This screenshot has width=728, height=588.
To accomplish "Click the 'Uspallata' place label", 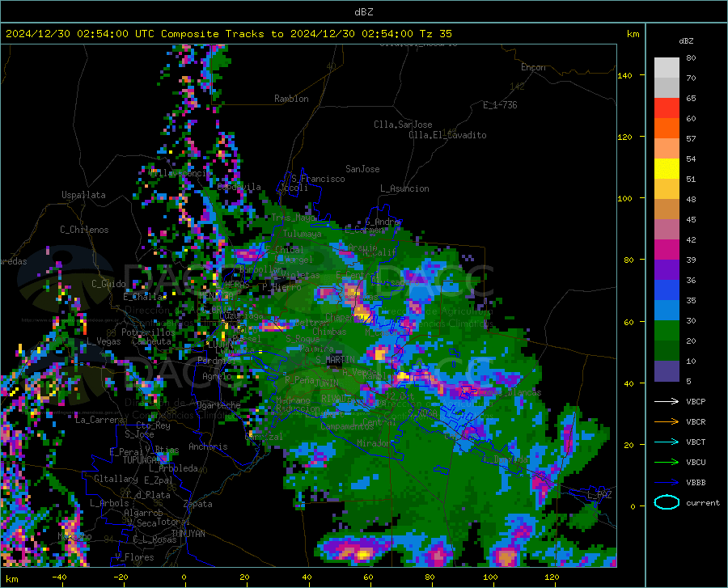I will point(83,195).
